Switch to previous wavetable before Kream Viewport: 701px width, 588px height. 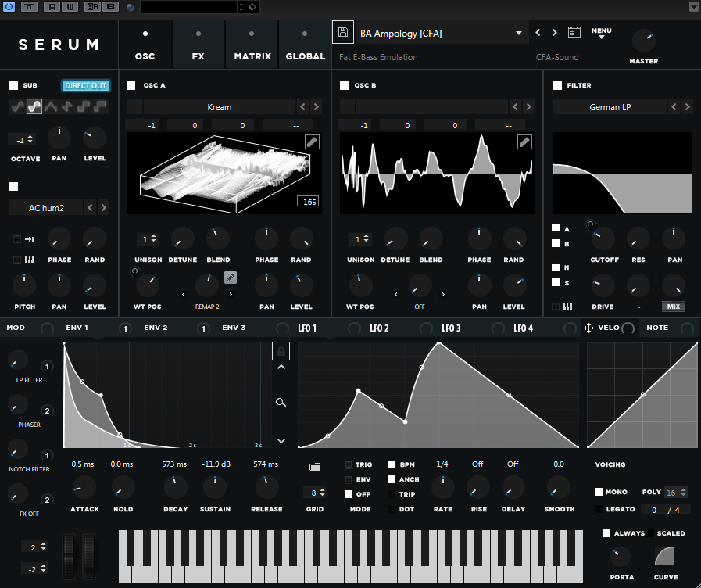pyautogui.click(x=303, y=107)
